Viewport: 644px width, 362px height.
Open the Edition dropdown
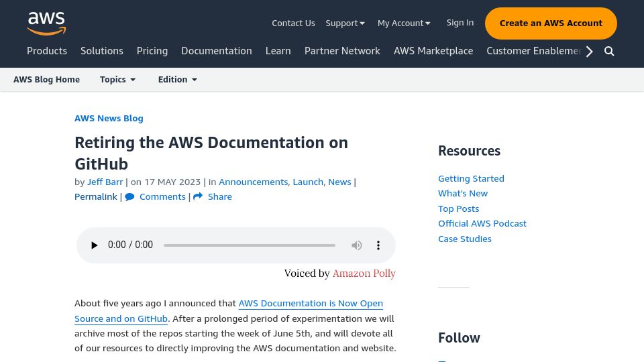[177, 80]
